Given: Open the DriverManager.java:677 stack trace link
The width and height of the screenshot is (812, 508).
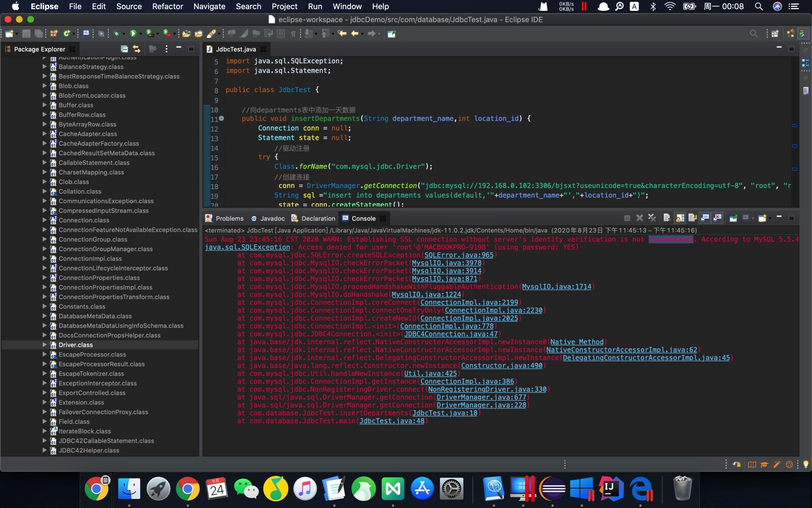Looking at the screenshot, I should click(482, 397).
